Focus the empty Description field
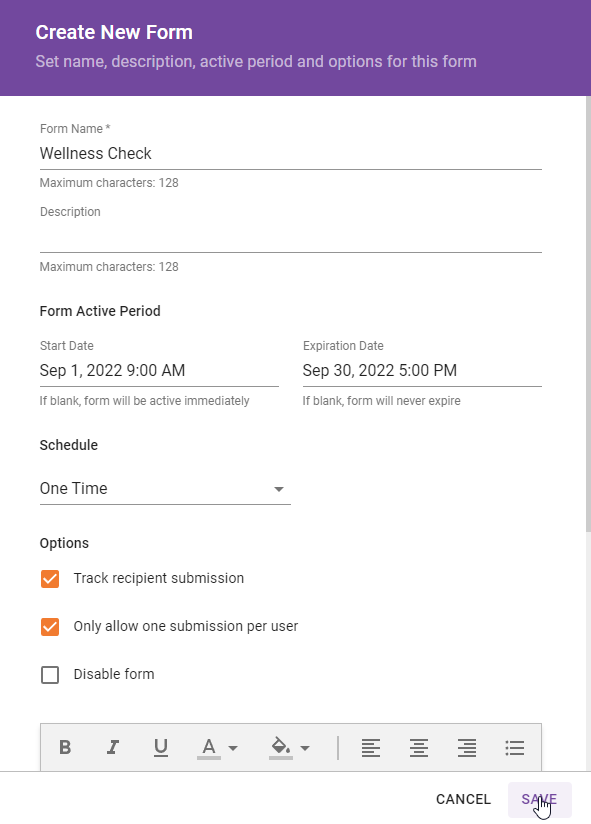The height and width of the screenshot is (824, 591). click(x=291, y=237)
